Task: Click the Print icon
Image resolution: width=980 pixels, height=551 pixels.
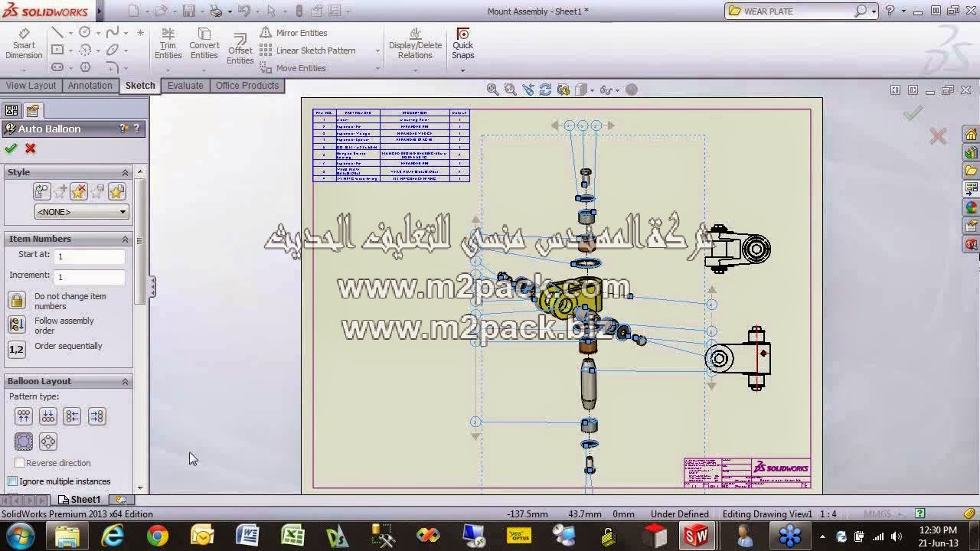Action: click(x=216, y=11)
